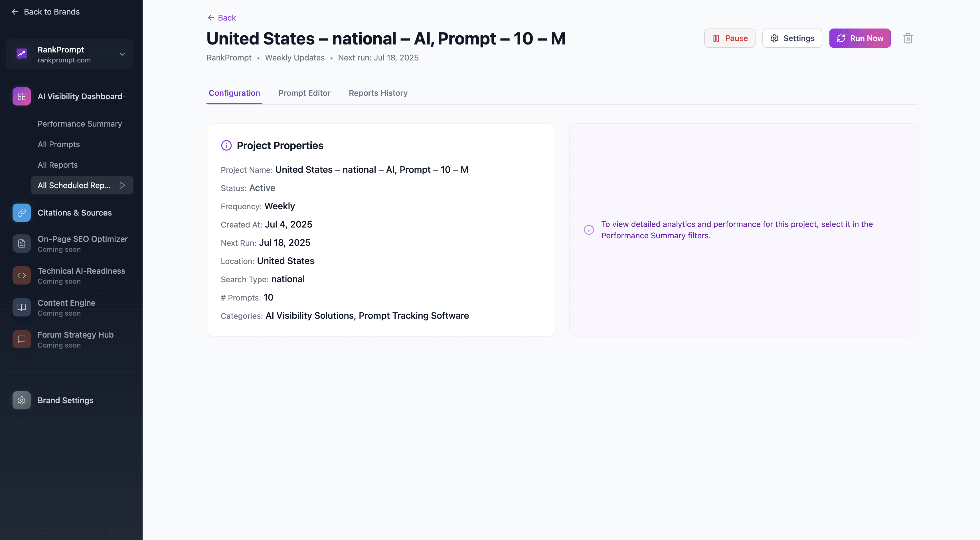Click the Brand Settings gear icon

point(22,400)
